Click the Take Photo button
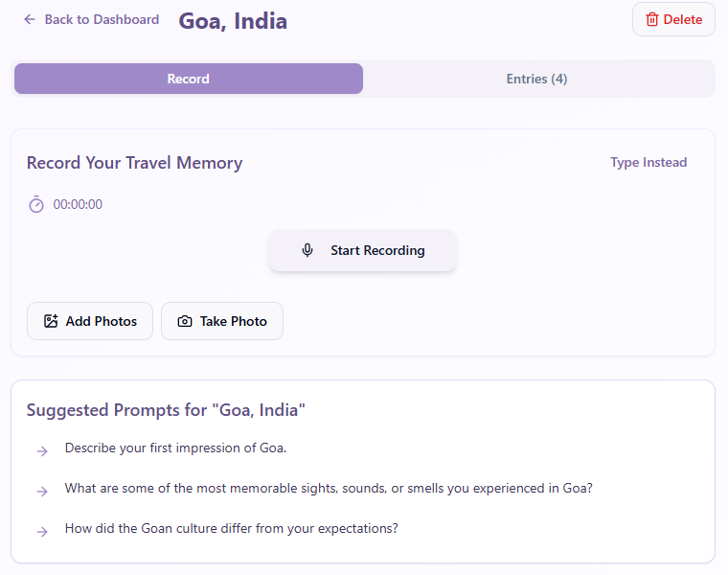This screenshot has height=575, width=728. click(x=222, y=321)
